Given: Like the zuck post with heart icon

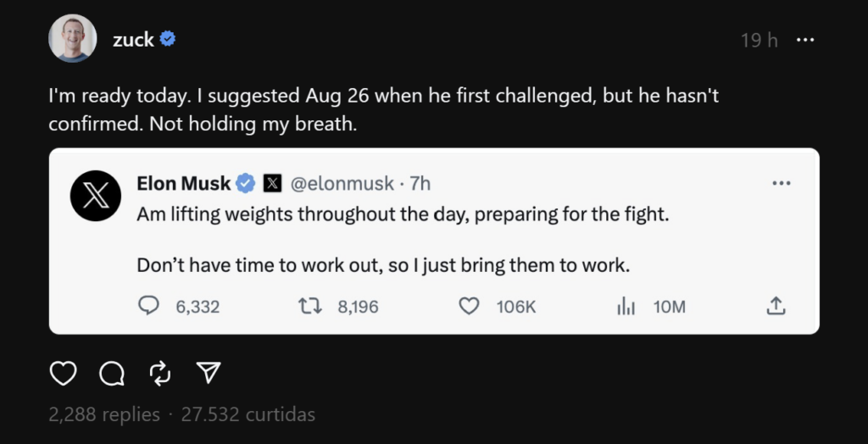Looking at the screenshot, I should point(64,373).
